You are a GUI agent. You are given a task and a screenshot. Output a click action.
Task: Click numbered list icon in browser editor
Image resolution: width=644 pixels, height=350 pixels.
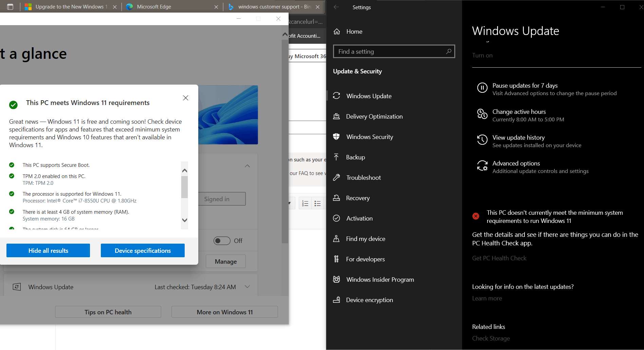(x=305, y=203)
